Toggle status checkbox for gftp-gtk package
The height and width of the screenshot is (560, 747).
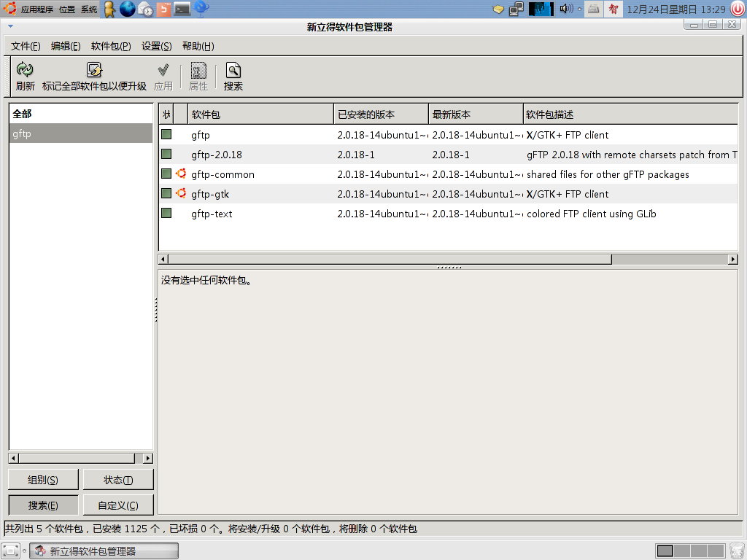click(166, 193)
